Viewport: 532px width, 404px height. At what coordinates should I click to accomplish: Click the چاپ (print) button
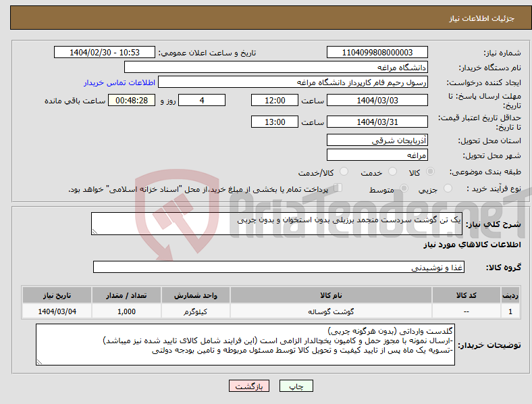(x=296, y=386)
